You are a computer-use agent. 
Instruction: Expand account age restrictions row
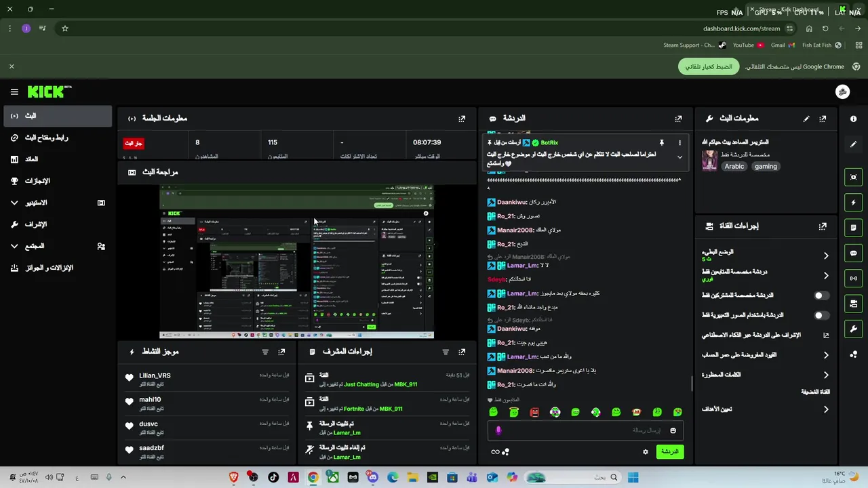[766, 355]
